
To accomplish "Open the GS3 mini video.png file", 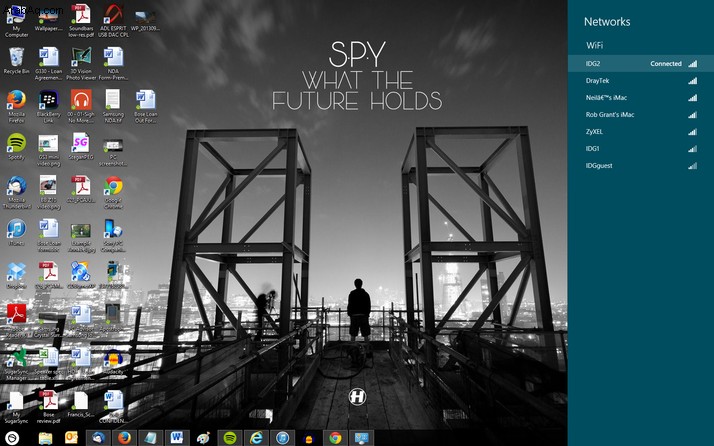I will [x=48, y=150].
